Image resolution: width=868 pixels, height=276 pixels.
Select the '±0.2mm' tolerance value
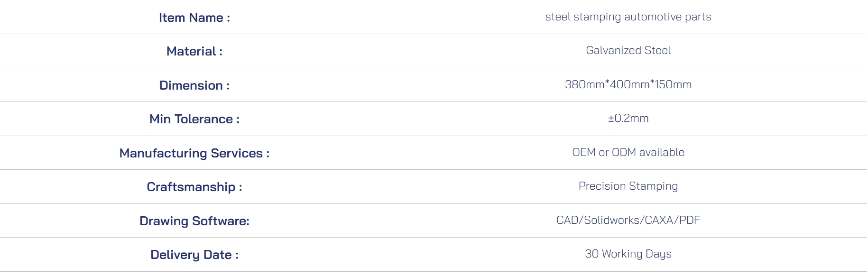pyautogui.click(x=628, y=118)
